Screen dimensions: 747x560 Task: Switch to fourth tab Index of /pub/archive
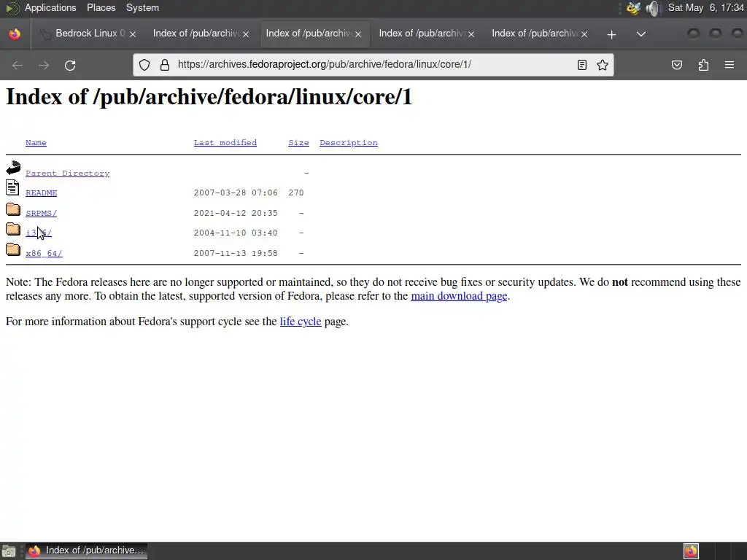421,34
